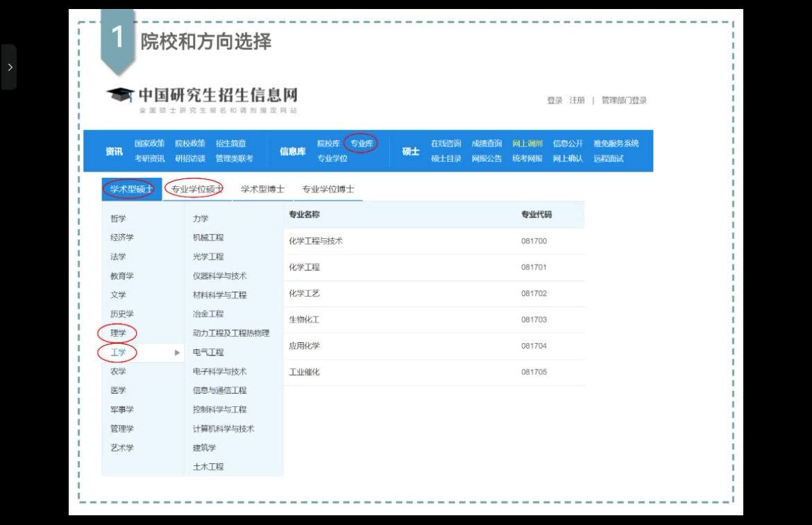Screen dimensions: 812x525
Task: Click 成绩查询 in the navigation bar
Action: 487,144
